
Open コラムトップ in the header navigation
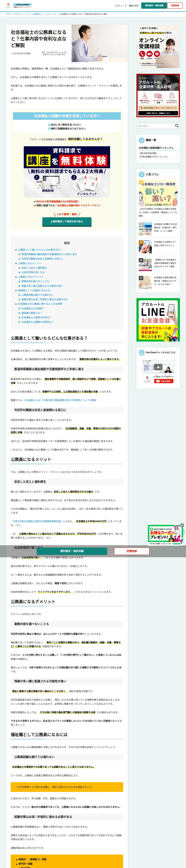click(121, 6)
